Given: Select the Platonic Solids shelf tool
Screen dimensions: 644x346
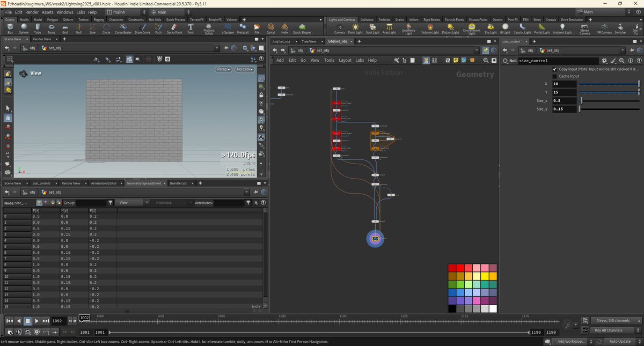Looking at the screenshot, I should (209, 29).
